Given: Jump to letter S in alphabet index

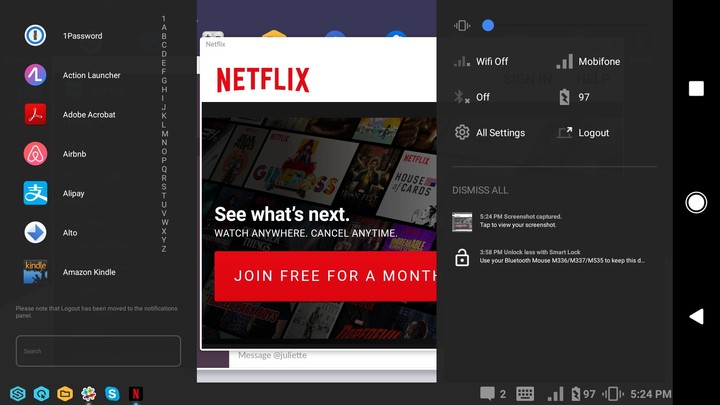Looking at the screenshot, I should [x=164, y=186].
